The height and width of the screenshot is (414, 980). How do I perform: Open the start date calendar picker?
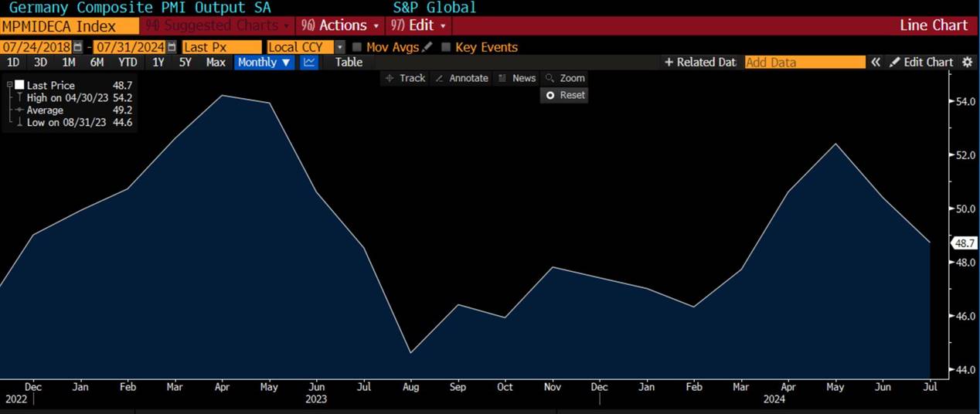[77, 47]
